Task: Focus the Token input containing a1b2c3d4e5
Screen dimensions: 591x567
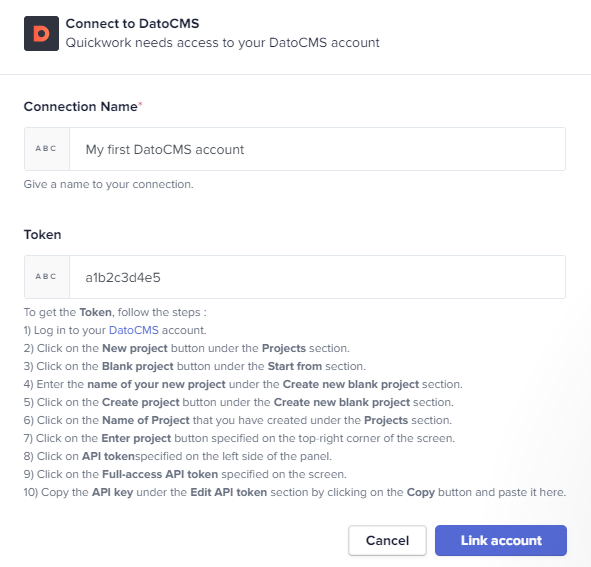Action: click(317, 277)
